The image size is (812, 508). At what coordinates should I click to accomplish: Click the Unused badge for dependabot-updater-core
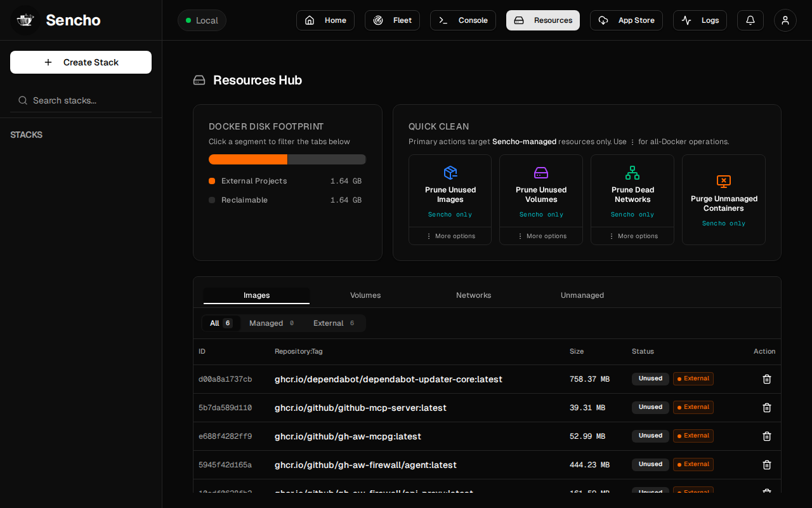coord(650,379)
